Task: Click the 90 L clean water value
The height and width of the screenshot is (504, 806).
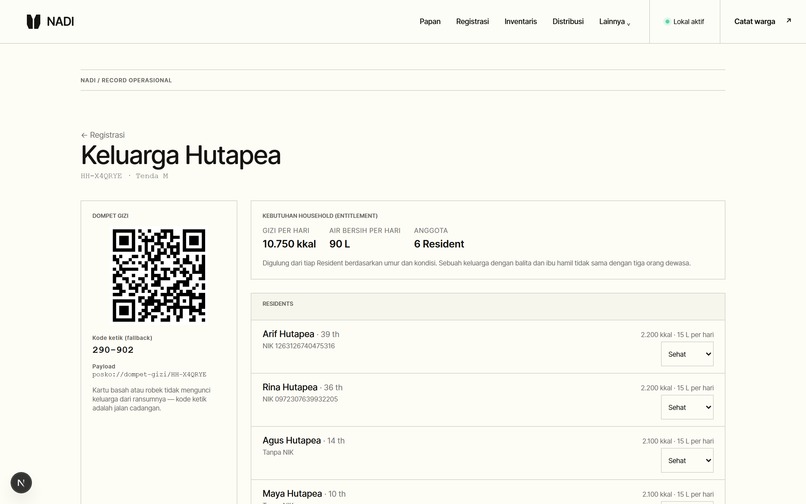Action: pyautogui.click(x=339, y=244)
